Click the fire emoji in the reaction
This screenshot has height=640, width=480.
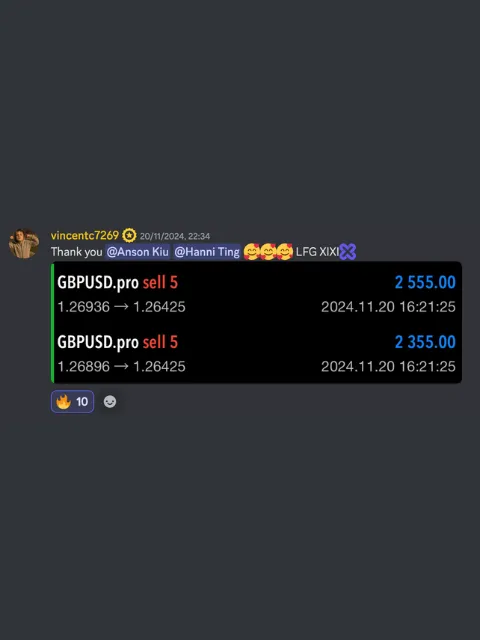tap(63, 402)
